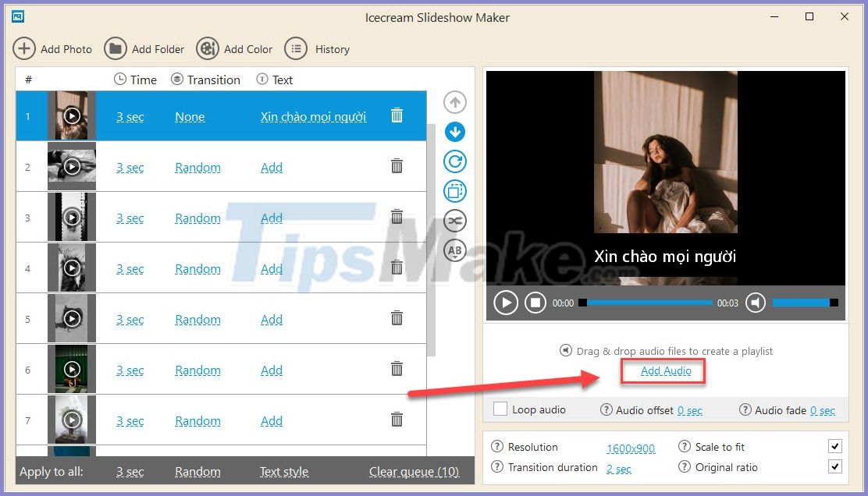Open the transition selector for slide 2
This screenshot has height=496, width=868.
coord(197,167)
